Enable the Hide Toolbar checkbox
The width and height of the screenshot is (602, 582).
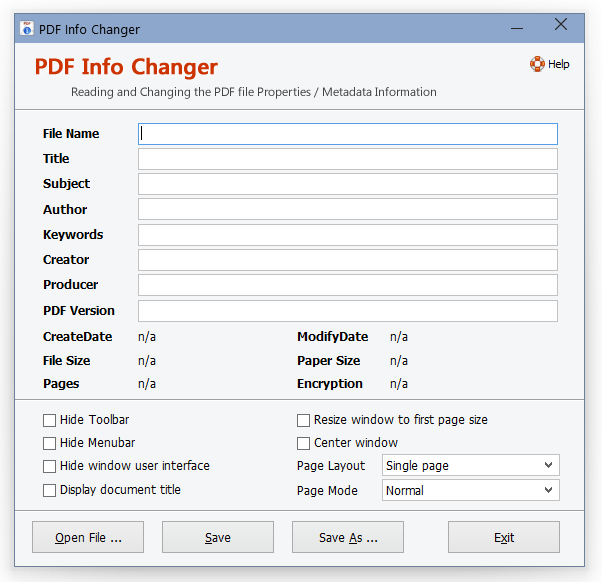click(50, 420)
